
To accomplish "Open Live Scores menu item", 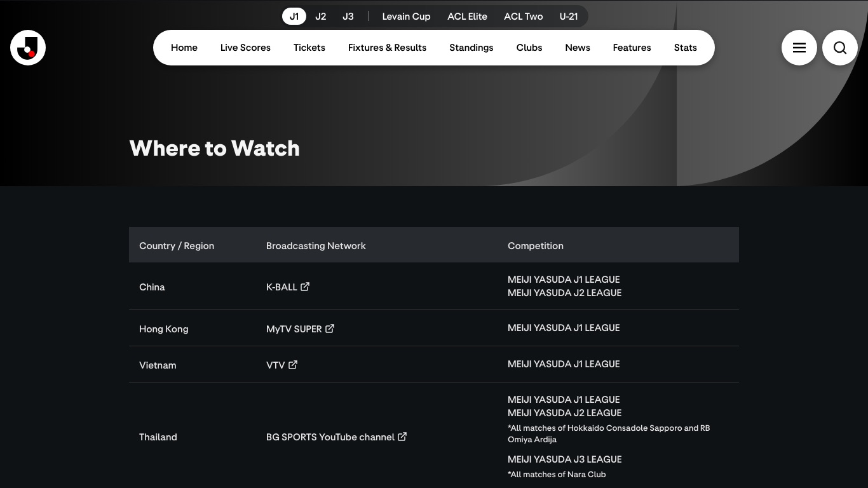I will (245, 48).
